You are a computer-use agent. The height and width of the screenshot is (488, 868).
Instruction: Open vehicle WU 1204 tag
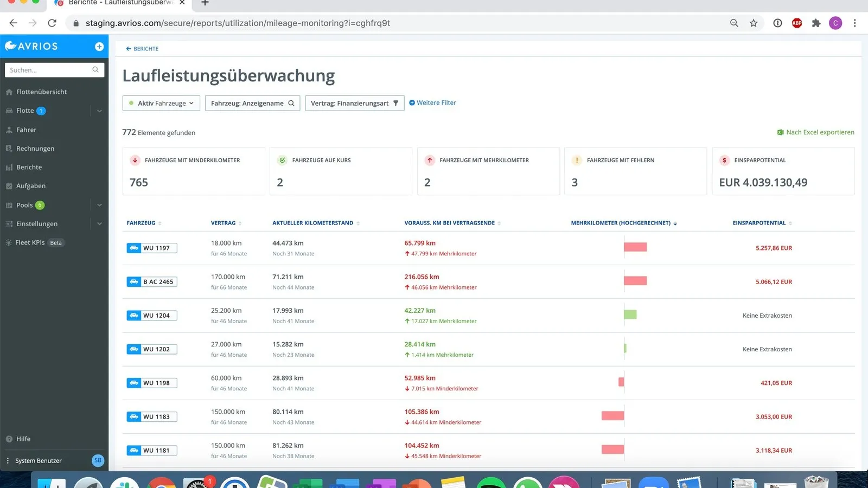click(x=152, y=316)
